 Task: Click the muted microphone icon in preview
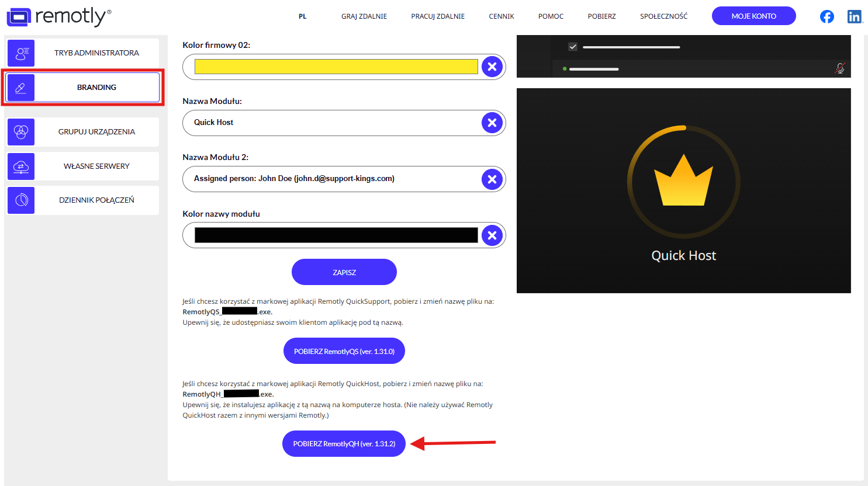click(x=839, y=68)
